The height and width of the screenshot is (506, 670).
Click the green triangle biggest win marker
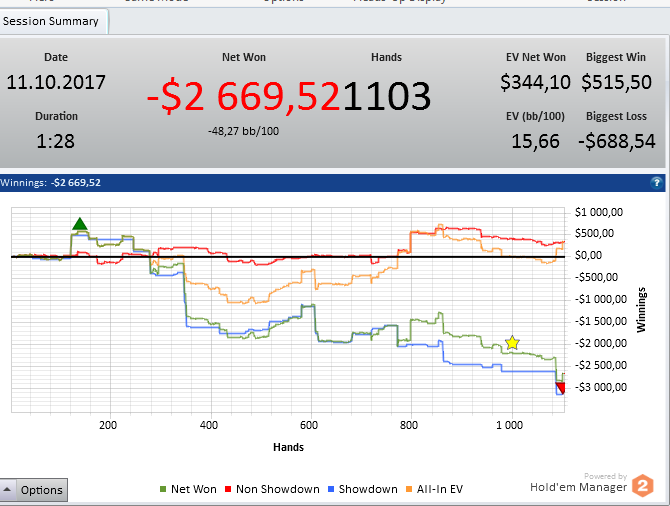click(80, 224)
